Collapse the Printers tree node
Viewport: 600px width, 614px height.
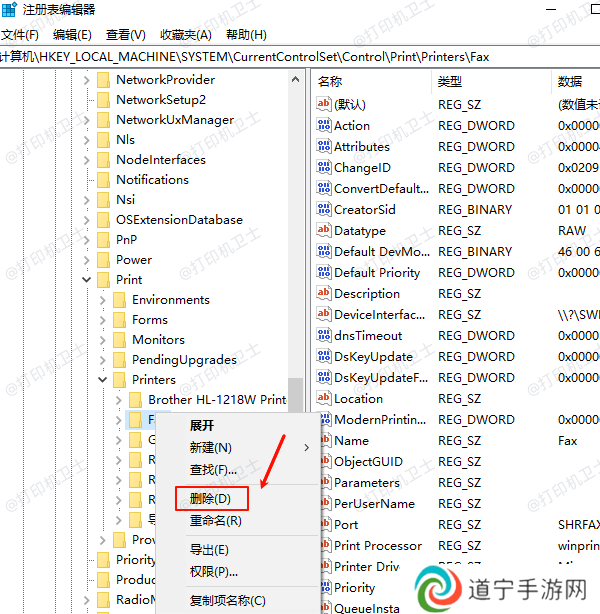pyautogui.click(x=103, y=380)
